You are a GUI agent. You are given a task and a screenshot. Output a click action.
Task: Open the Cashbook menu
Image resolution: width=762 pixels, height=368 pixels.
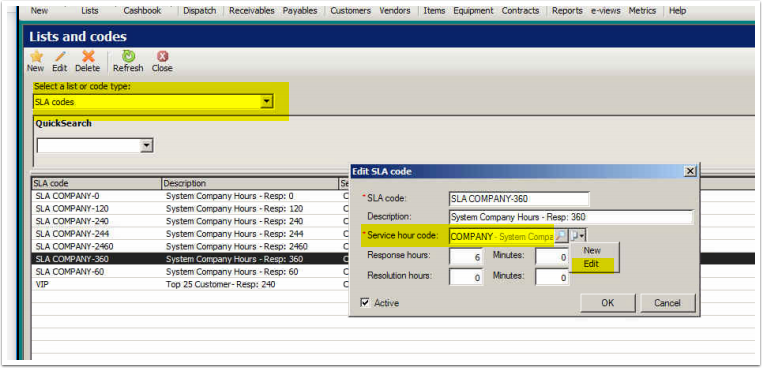coord(142,11)
